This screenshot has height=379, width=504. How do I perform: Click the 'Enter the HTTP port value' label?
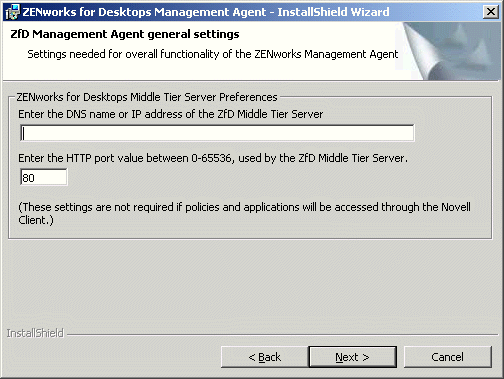pos(213,158)
